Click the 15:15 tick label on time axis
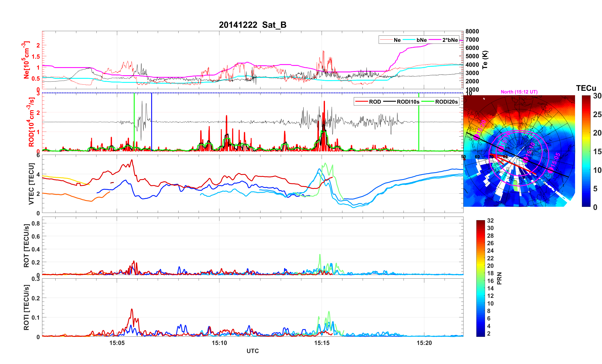This screenshot has height=364, width=602. point(321,343)
